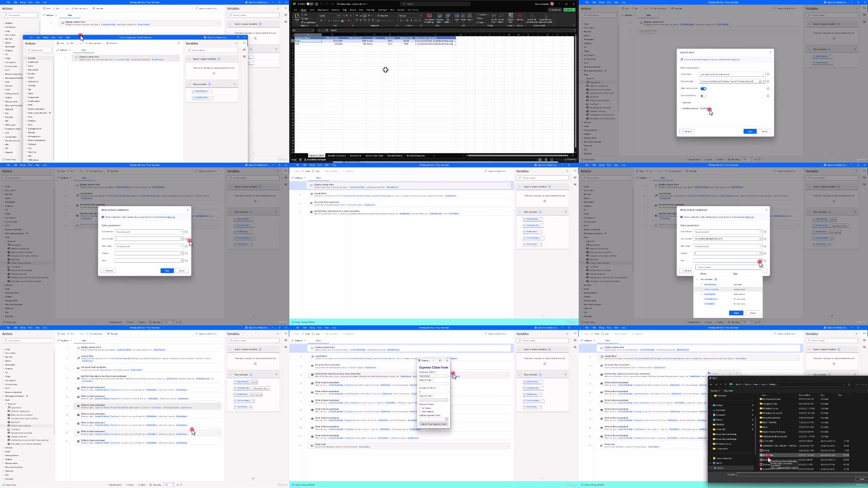Enable Open as ReadOnly switch
This screenshot has width=868, height=488.
(x=704, y=96)
